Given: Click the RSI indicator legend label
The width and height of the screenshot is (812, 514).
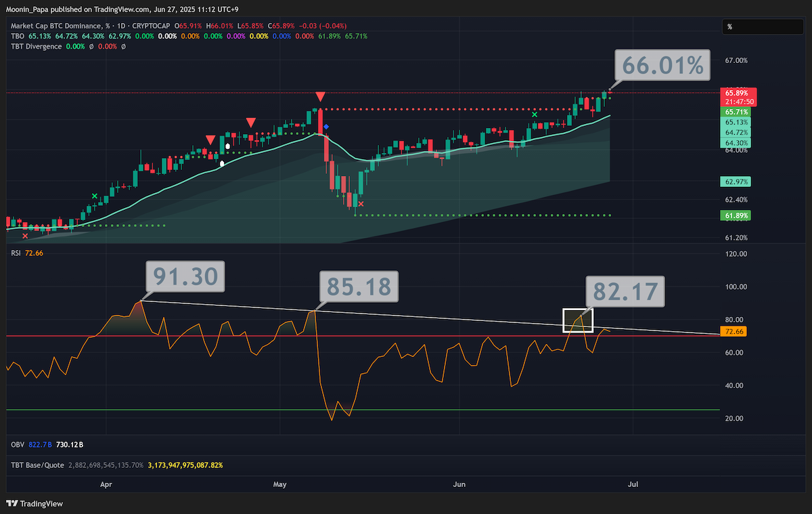Looking at the screenshot, I should (16, 252).
